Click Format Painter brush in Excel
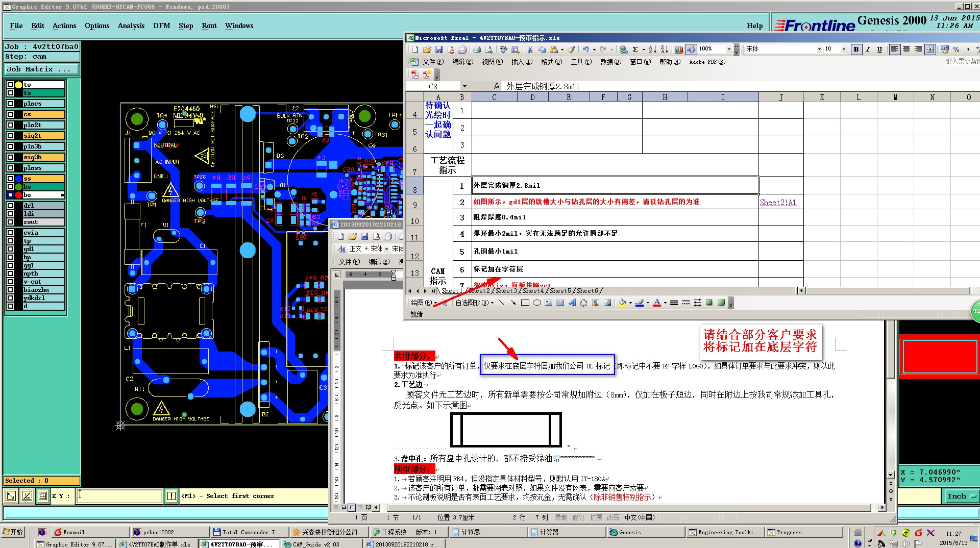This screenshot has height=548, width=980. click(571, 49)
